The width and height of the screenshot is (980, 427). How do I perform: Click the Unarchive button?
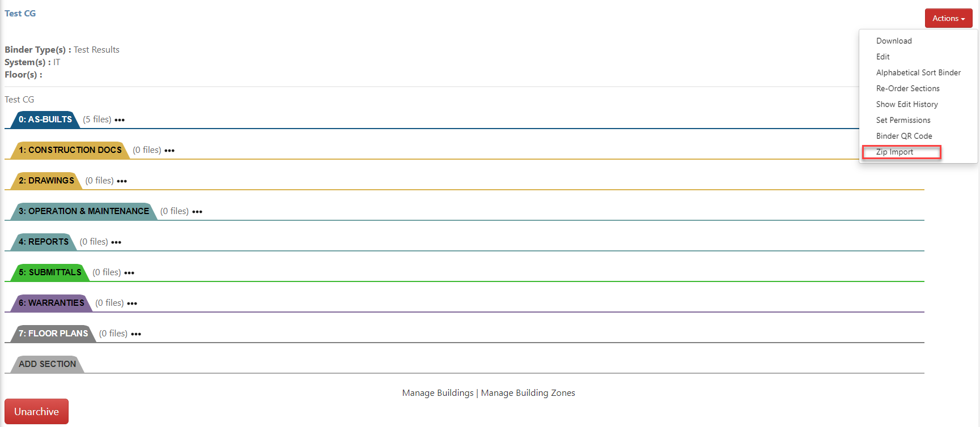(36, 412)
